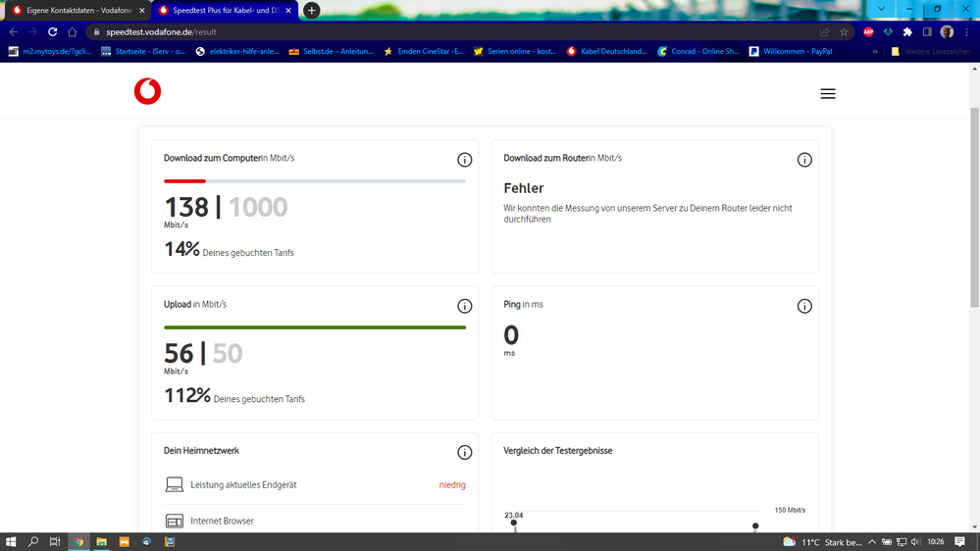Open browser home page button
The image size is (980, 551).
[72, 31]
